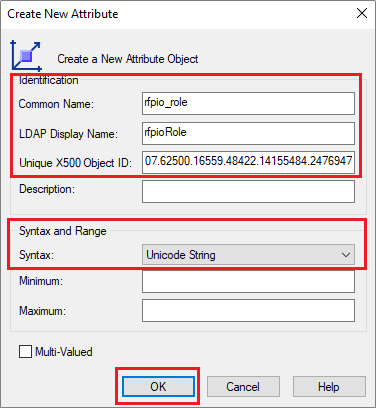Click the 'Minimum:' label

(x=41, y=281)
